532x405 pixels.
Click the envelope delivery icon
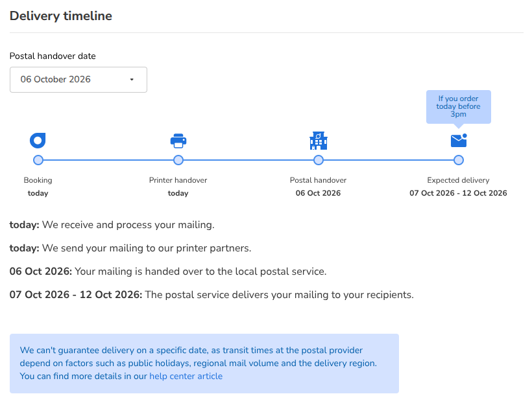pos(459,140)
